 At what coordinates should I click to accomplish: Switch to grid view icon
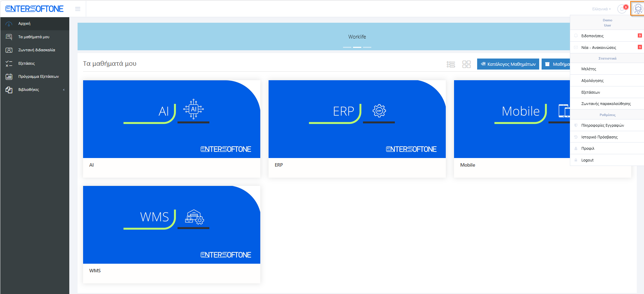(x=466, y=64)
